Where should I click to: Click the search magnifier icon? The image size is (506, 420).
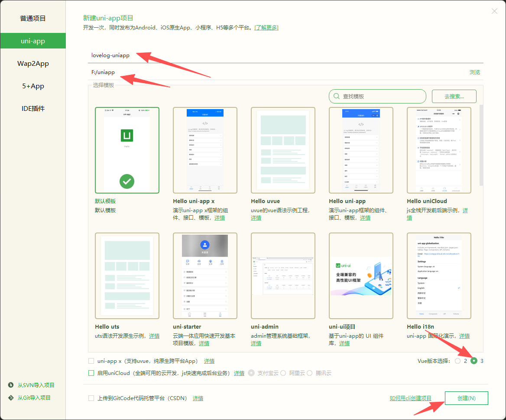pos(337,97)
